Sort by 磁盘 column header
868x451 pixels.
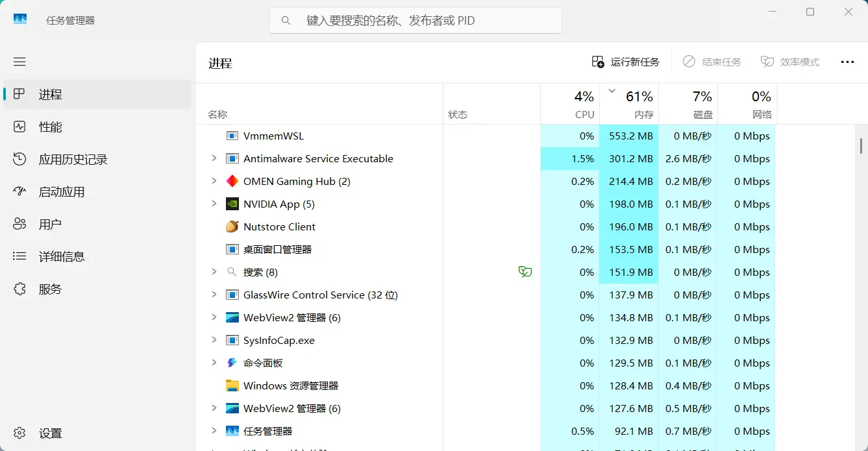tap(688, 104)
